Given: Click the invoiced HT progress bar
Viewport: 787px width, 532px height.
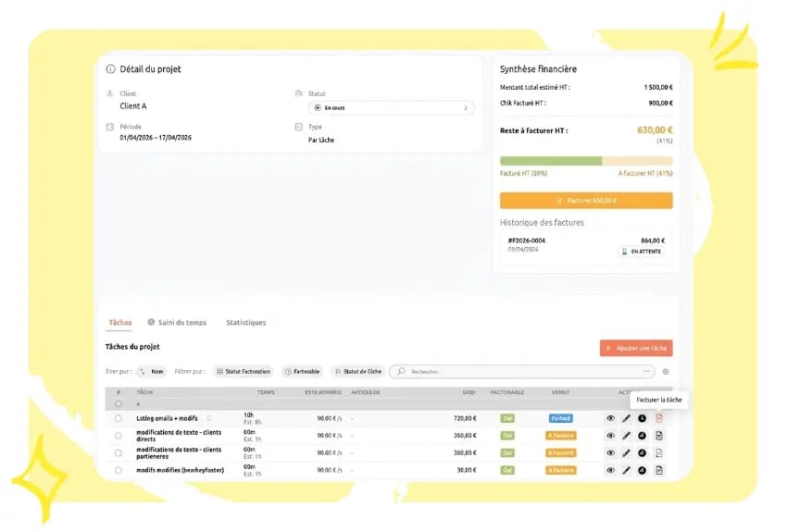Looking at the screenshot, I should [551, 160].
